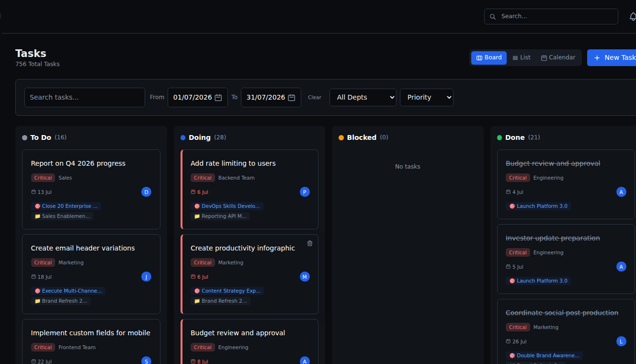Click the To date field 31/07/2026
Image resolution: width=636 pixels, height=364 pixels.
click(271, 97)
